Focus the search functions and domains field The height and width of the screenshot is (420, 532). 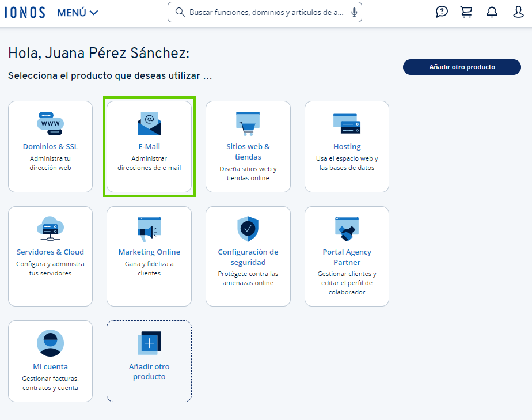[x=265, y=12]
